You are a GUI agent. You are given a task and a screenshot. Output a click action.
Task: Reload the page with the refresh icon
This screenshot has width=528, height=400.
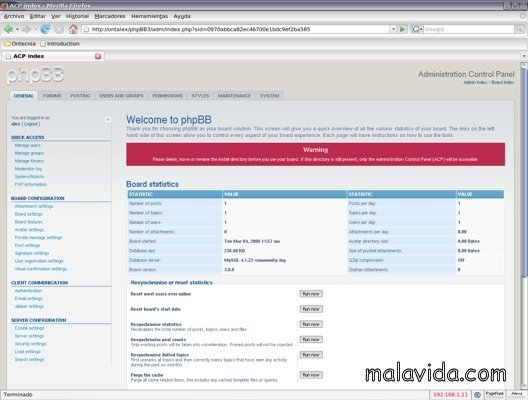click(45, 29)
